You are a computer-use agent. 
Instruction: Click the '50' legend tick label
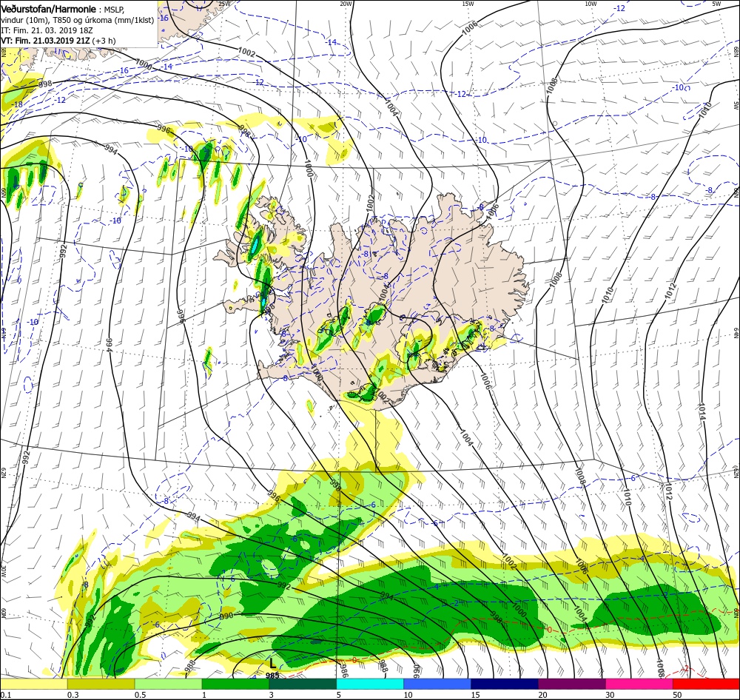[677, 694]
